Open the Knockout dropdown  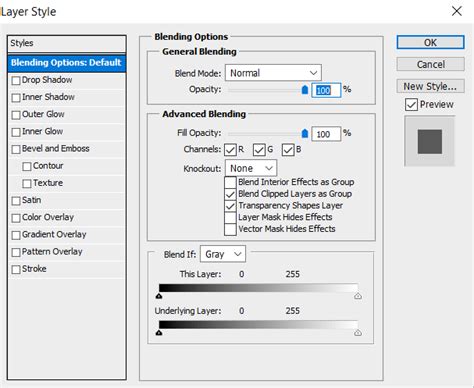pyautogui.click(x=251, y=168)
